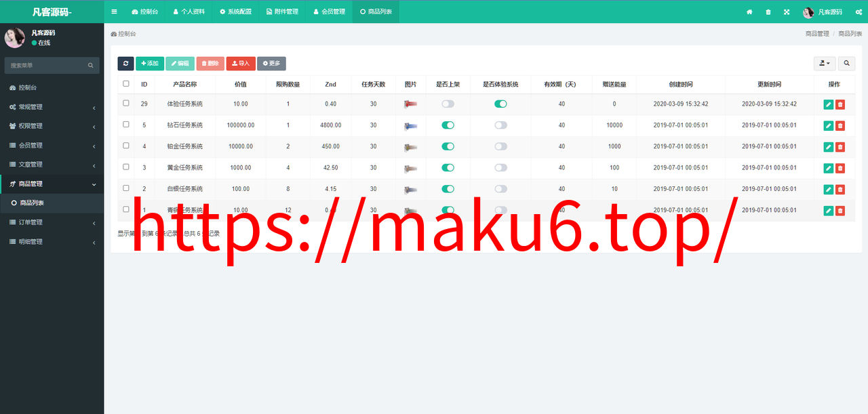The height and width of the screenshot is (414, 868).
Task: Edit row 白银任务系统 with green pencil icon
Action: click(829, 190)
